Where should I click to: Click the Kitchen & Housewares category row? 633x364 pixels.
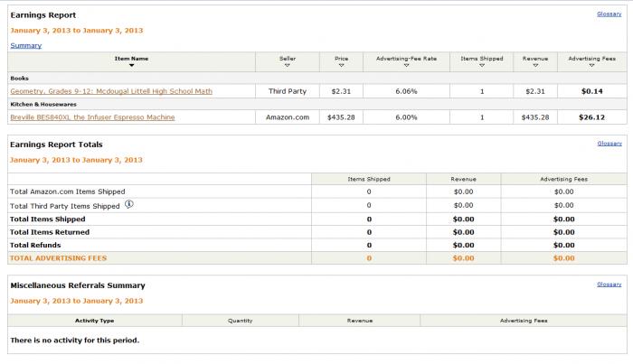click(x=46, y=105)
